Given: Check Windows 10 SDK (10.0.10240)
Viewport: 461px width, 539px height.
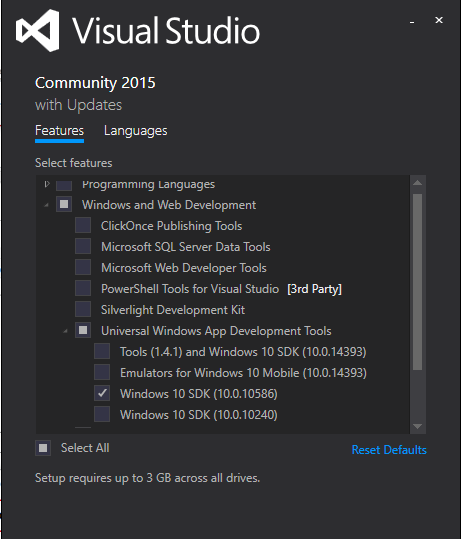Looking at the screenshot, I should click(102, 414).
